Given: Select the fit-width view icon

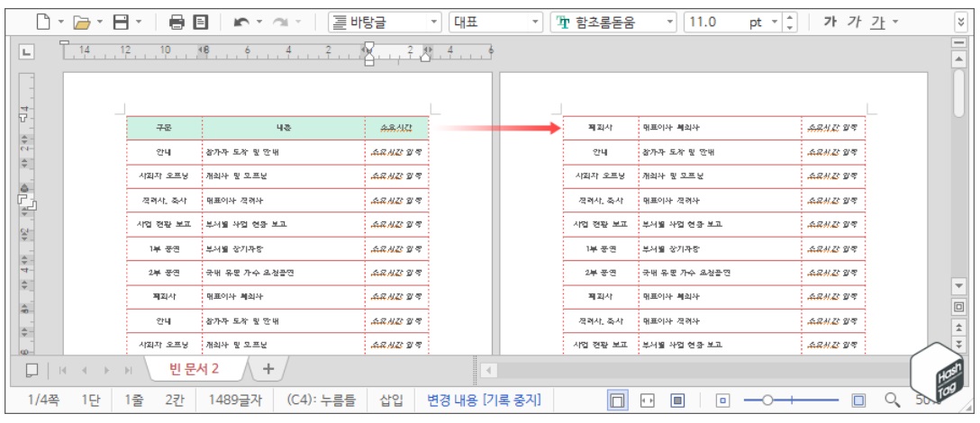Looking at the screenshot, I should tap(649, 400).
